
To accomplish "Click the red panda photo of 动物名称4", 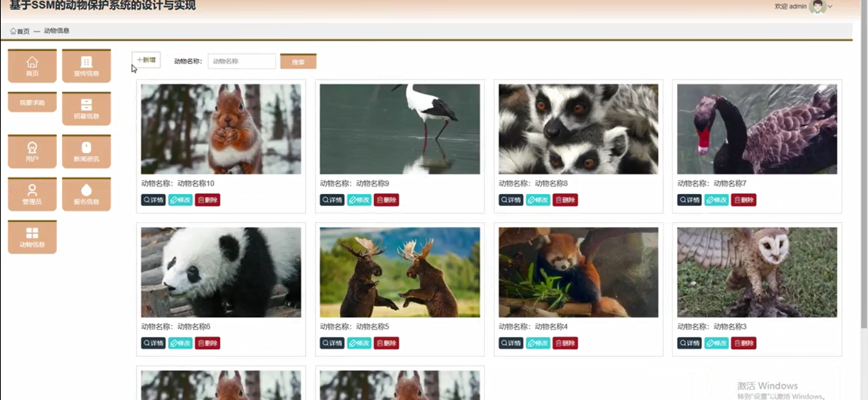I will click(578, 272).
